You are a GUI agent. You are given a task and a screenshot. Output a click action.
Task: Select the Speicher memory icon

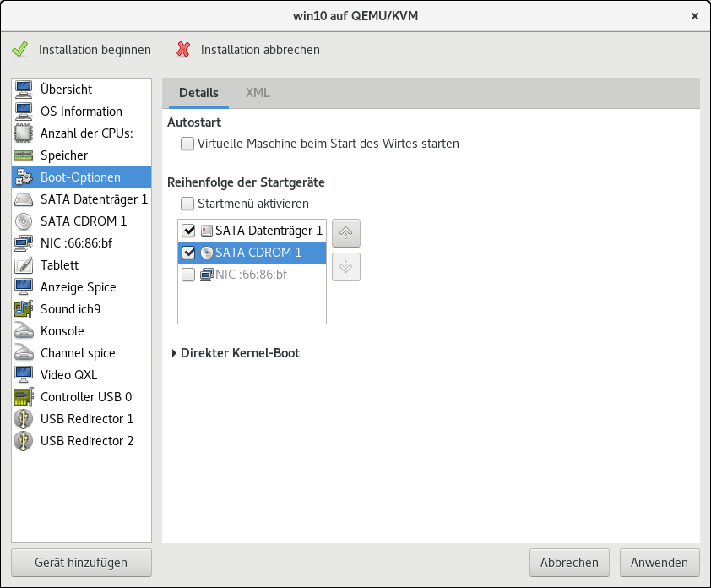pos(24,155)
